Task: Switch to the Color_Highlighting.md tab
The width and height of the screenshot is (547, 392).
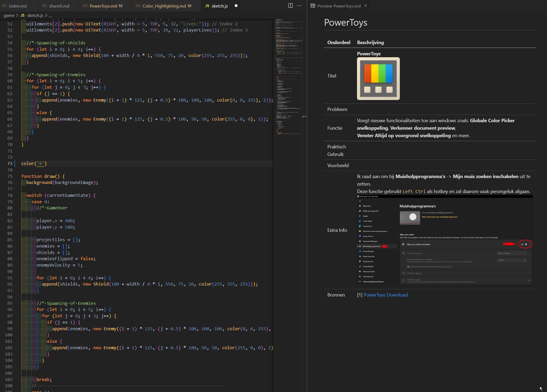Action: 164,6
